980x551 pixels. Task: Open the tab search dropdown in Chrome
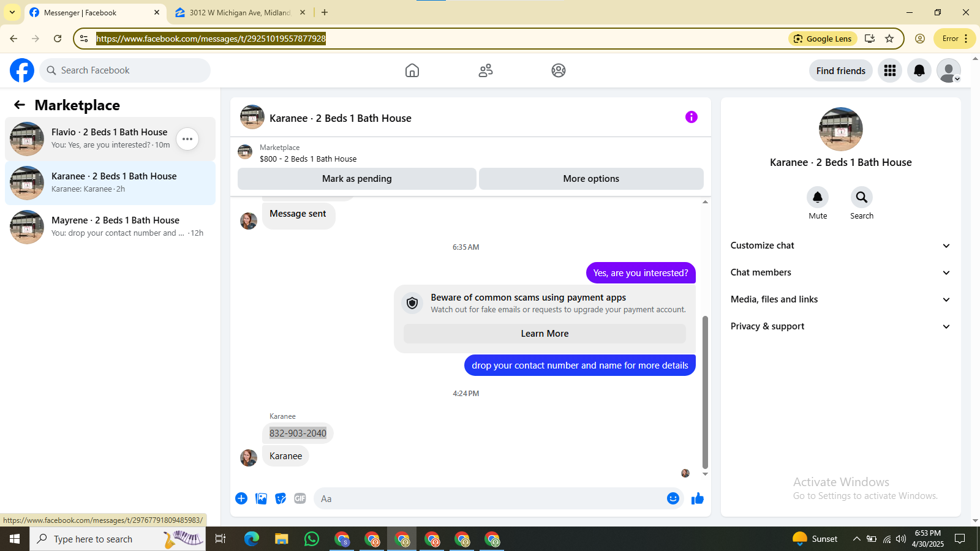pos(12,12)
